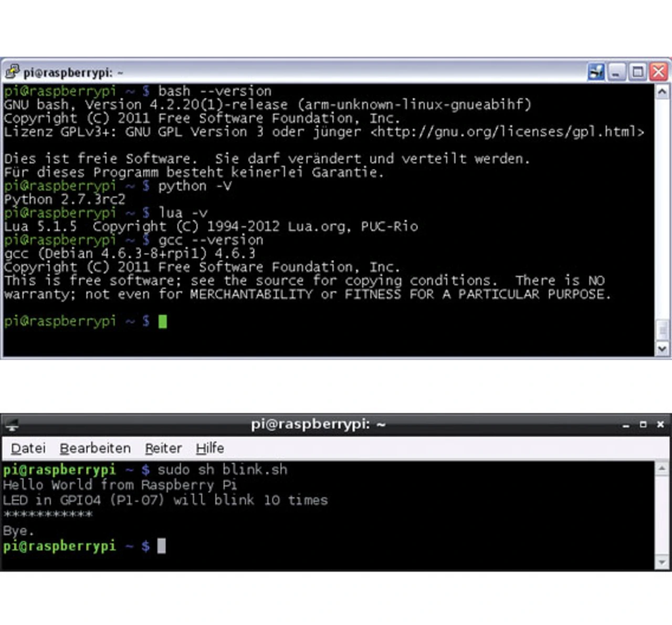Open the Bearbeiten menu
The image size is (672, 625).
[95, 449]
